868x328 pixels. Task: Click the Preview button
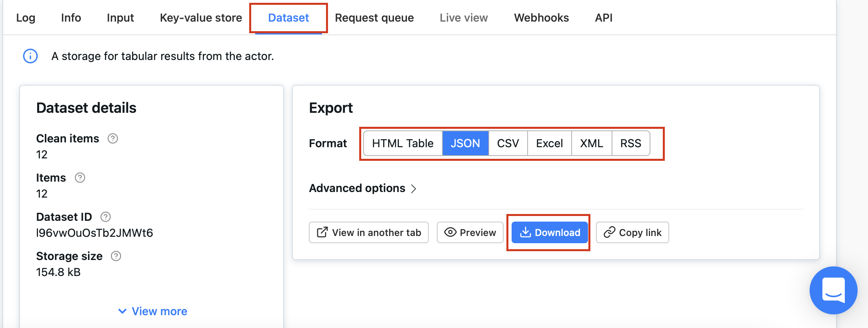coord(470,232)
